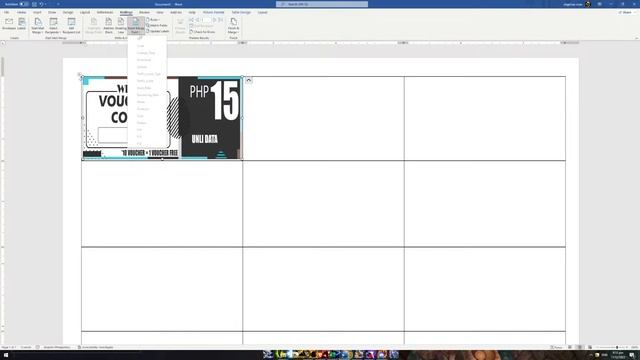The height and width of the screenshot is (360, 640).
Task: Switch to the Draw tab
Action: click(x=52, y=12)
